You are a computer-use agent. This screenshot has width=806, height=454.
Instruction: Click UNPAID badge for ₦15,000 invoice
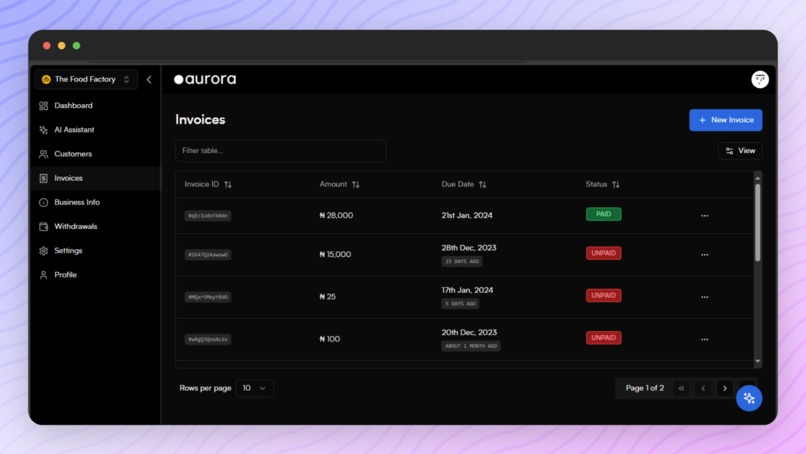click(603, 253)
